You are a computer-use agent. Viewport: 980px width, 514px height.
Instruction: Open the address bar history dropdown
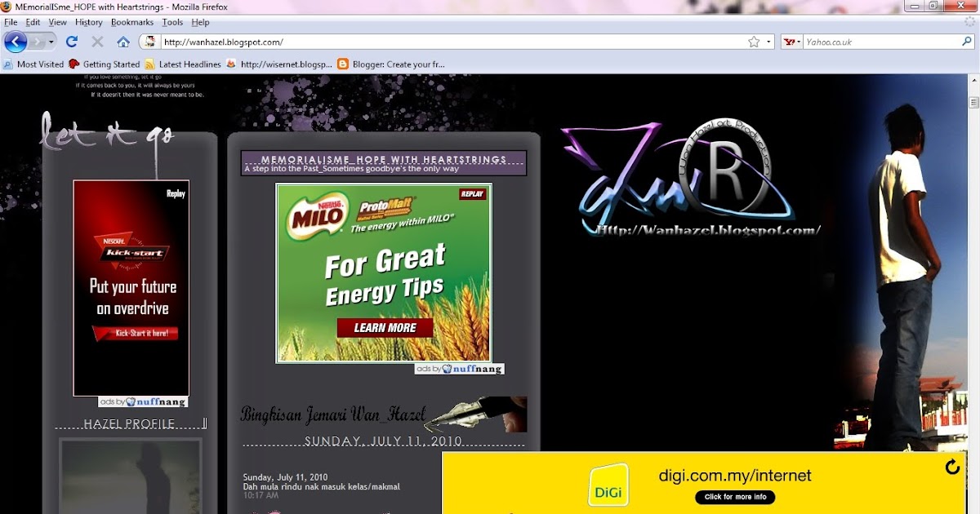click(768, 42)
